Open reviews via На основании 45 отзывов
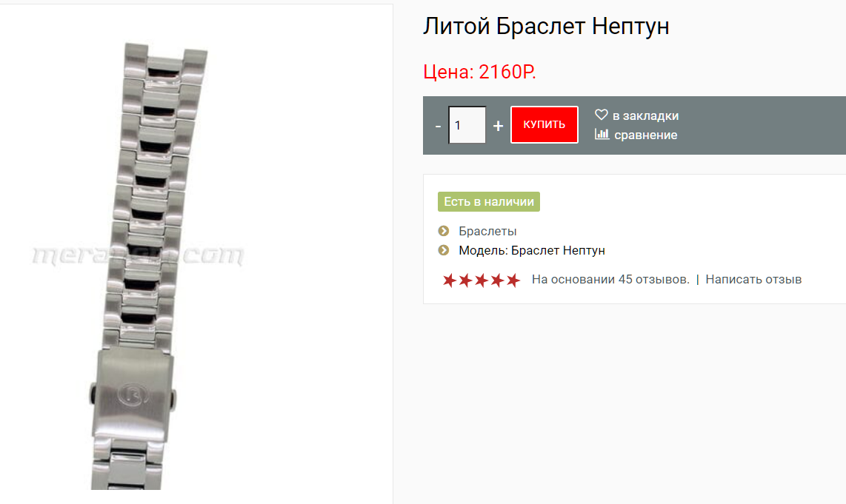Viewport: 846px width, 504px height. click(610, 279)
